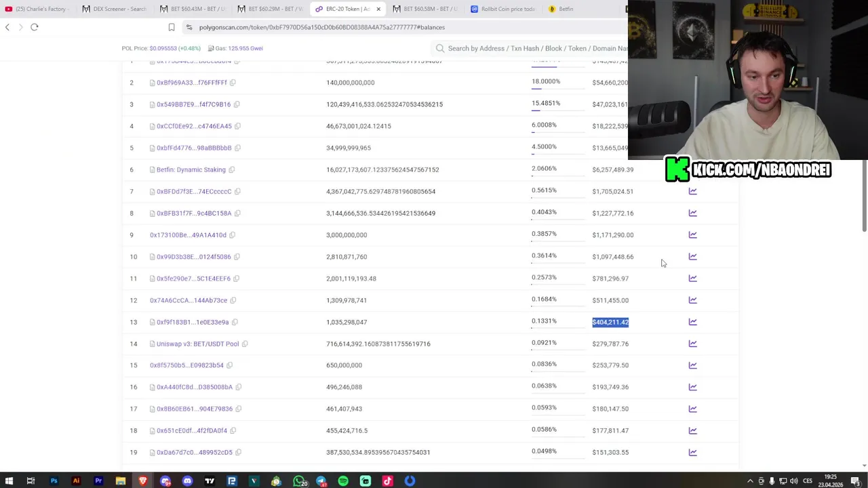
Task: Click the polygonscan.com address bar URL
Action: pos(322,27)
